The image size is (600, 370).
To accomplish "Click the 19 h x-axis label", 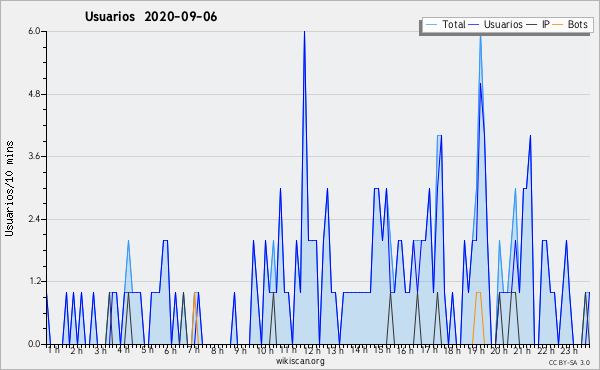I will point(476,351).
